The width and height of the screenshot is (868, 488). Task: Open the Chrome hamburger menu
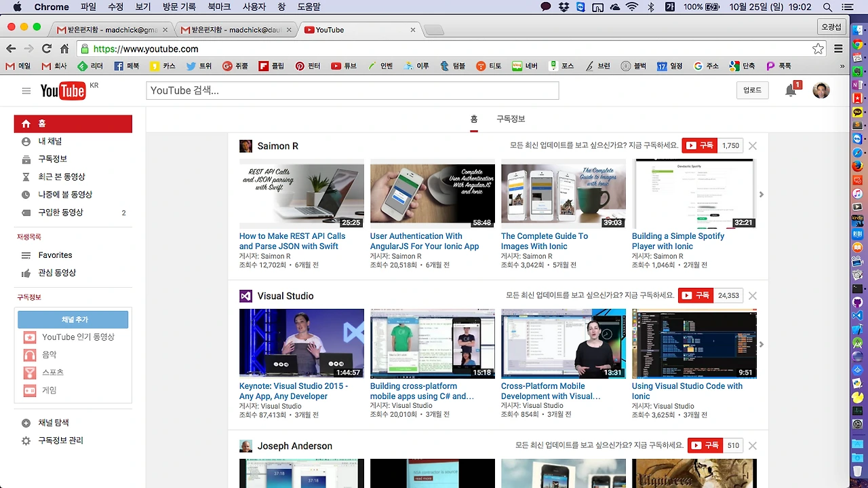pos(839,49)
